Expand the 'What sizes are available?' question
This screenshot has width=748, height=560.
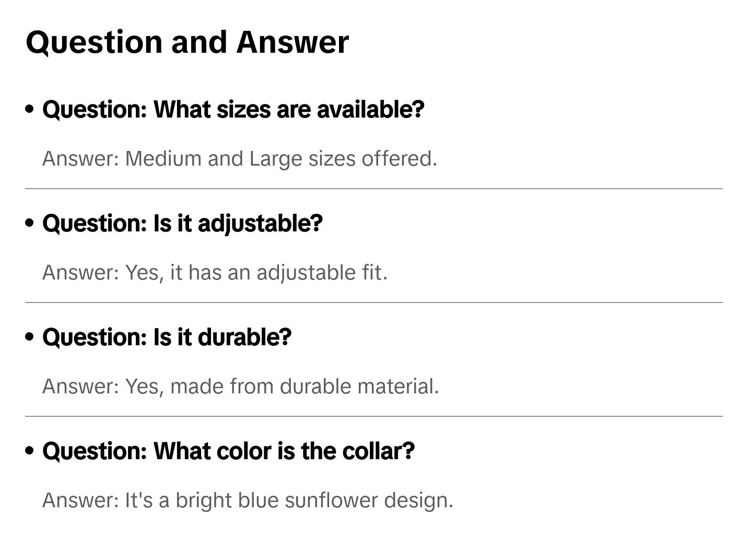pos(233,110)
